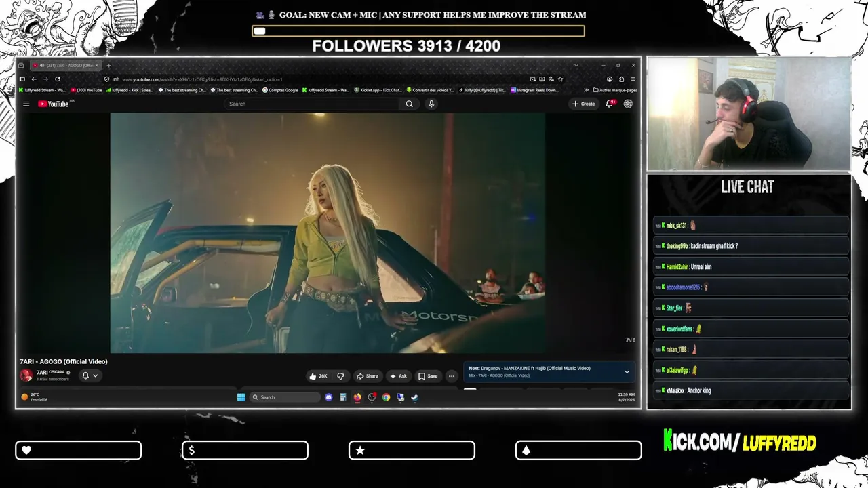The width and height of the screenshot is (868, 488).
Task: Bookmark this page with the star icon
Action: pos(560,79)
